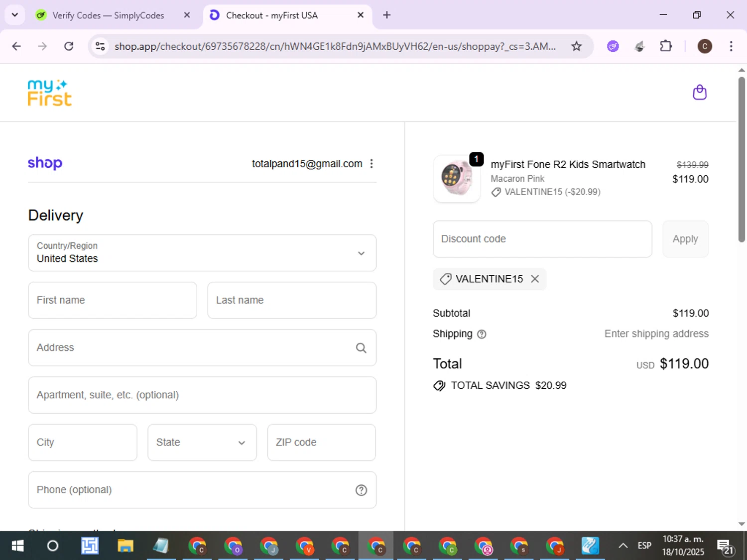Click the myFirst Fone R2 Kids Smartwatch title

(568, 164)
